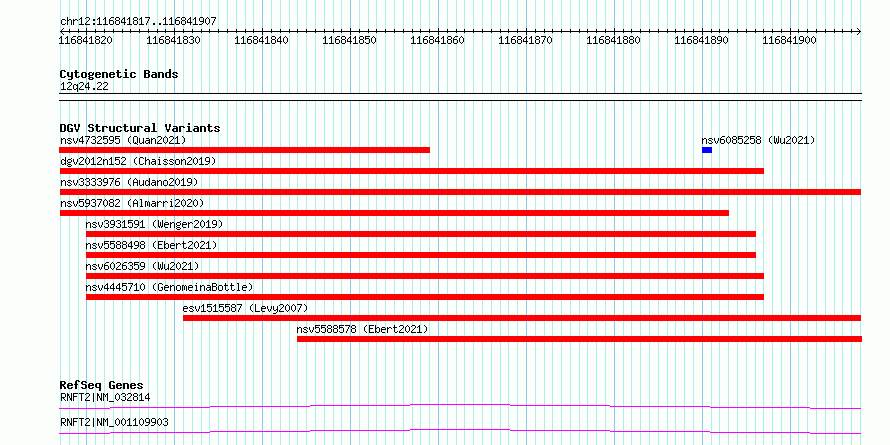Screen dimensions: 890x445
Task: Open esv1515587 (Levy2007) label
Action: pos(245,308)
